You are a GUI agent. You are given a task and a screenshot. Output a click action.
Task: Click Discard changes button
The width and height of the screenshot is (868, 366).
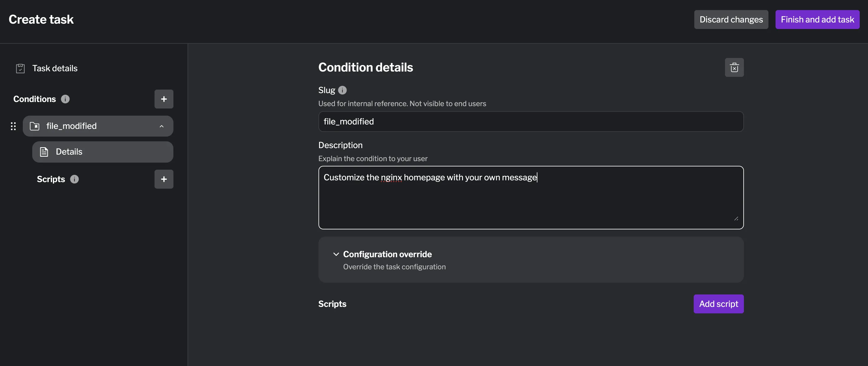731,20
